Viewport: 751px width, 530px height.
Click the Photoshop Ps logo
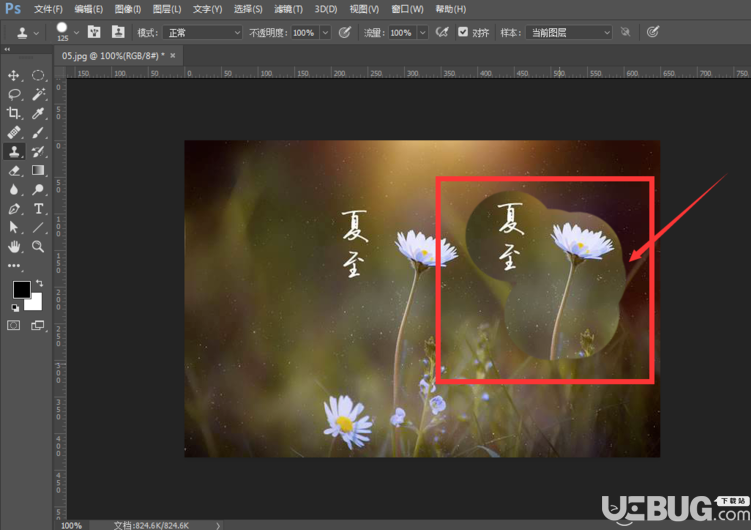[x=13, y=9]
